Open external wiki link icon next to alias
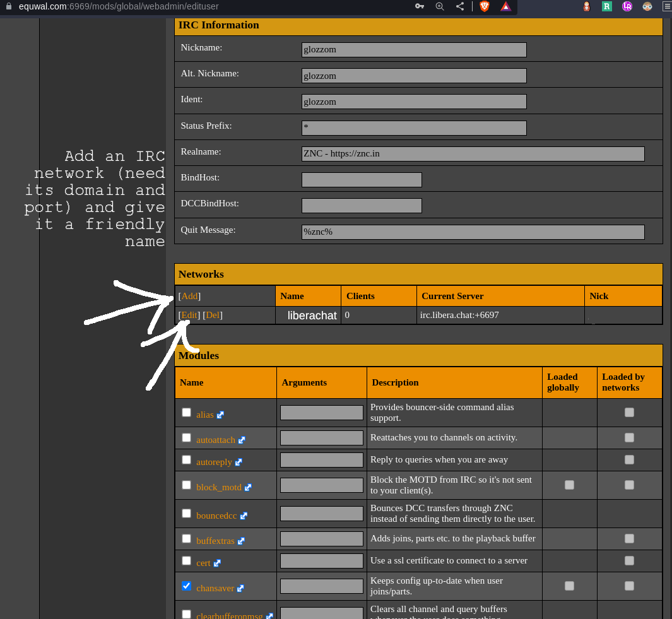 (220, 415)
